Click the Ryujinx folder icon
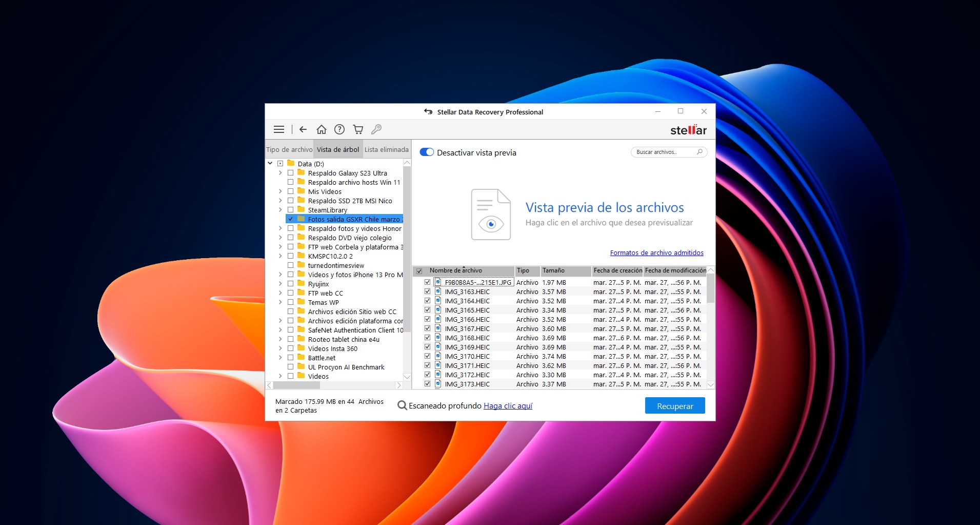Viewport: 980px width, 525px height. point(301,283)
